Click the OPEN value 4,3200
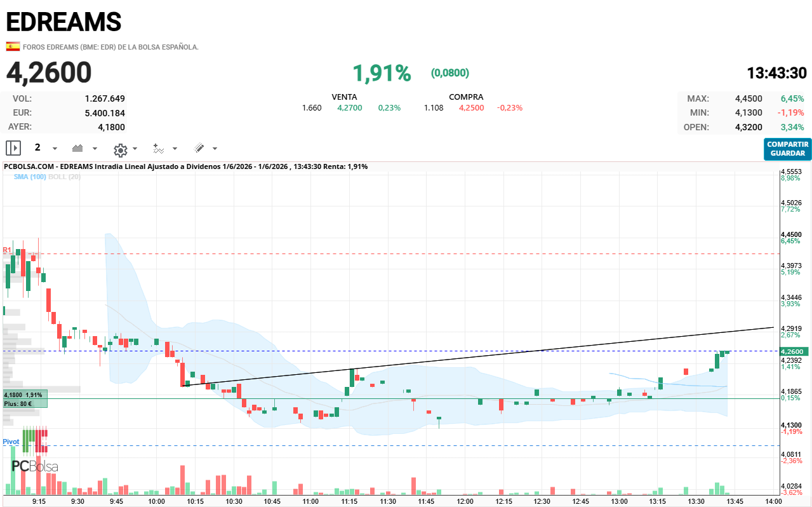 tap(749, 127)
